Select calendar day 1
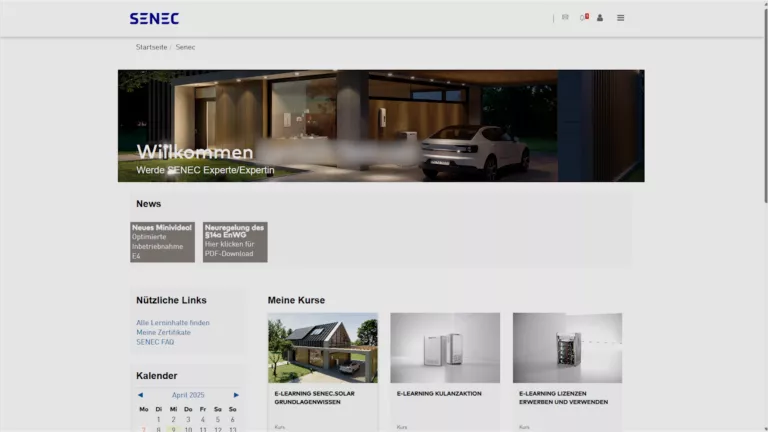Screen dimensions: 768x432 (158, 419)
